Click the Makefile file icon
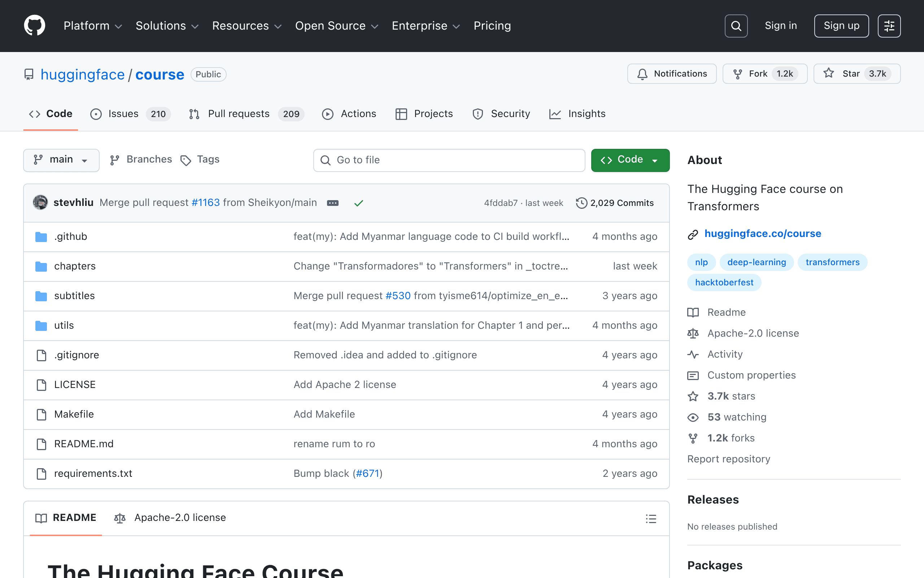The image size is (924, 578). pyautogui.click(x=41, y=414)
